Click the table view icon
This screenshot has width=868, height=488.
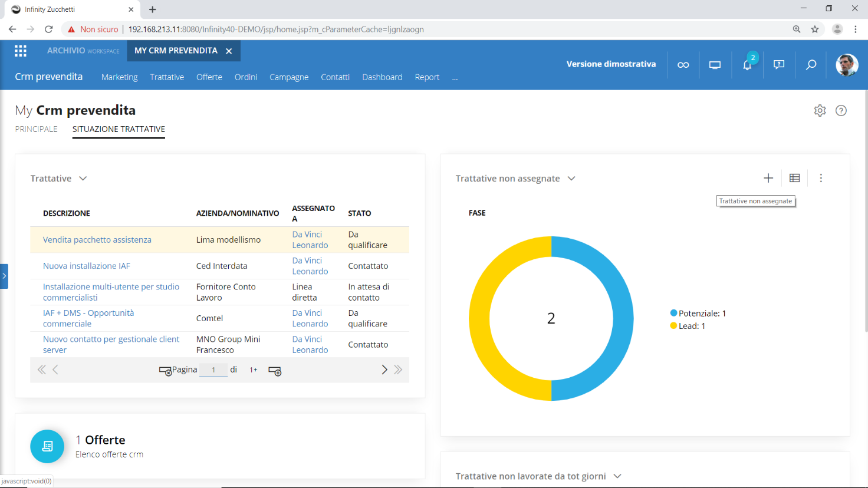point(794,178)
